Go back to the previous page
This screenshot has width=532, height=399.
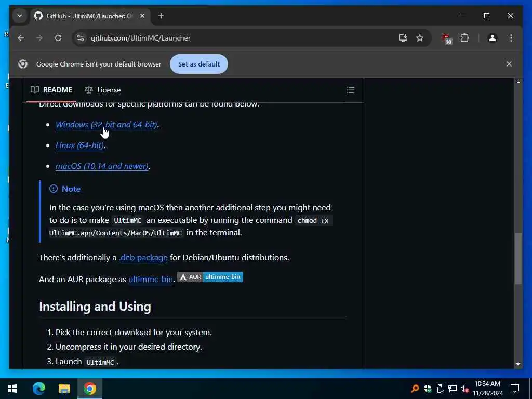point(21,38)
